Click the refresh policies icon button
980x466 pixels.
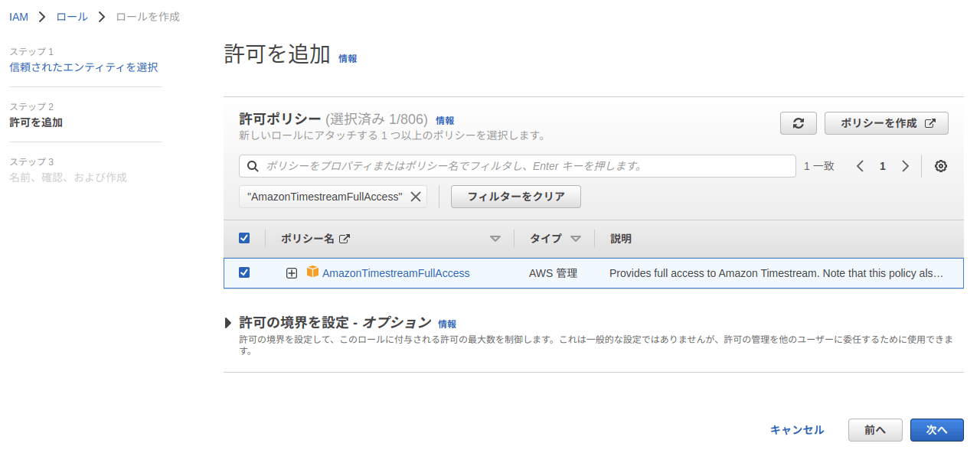tap(799, 123)
